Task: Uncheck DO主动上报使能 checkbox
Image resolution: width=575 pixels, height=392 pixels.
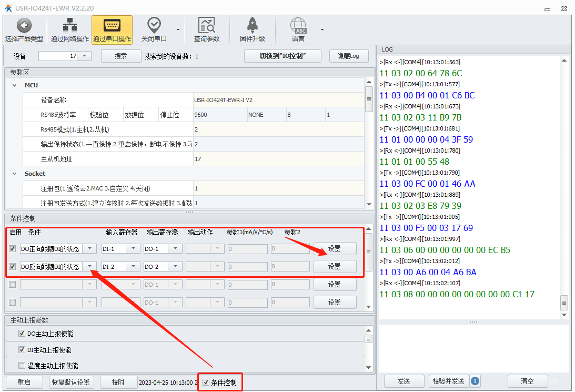Action: point(22,334)
